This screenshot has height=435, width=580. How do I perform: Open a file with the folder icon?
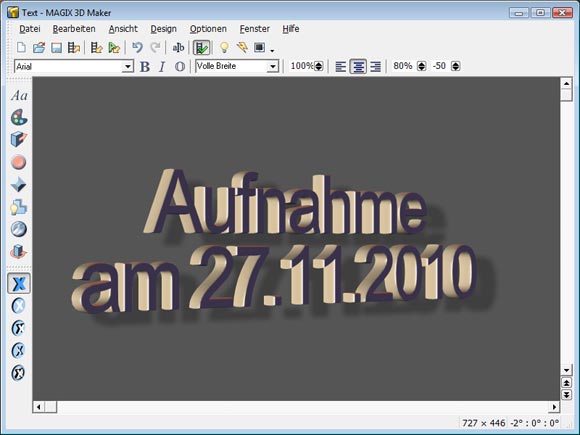click(39, 47)
